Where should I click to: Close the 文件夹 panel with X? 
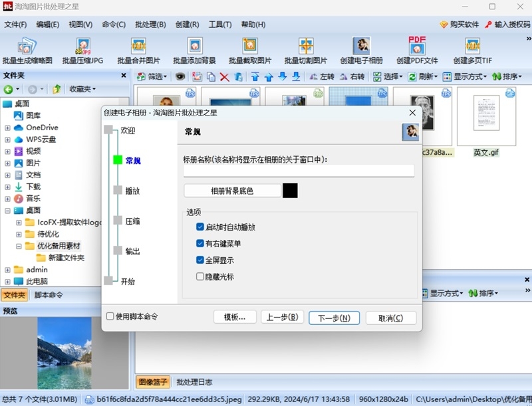(124, 76)
